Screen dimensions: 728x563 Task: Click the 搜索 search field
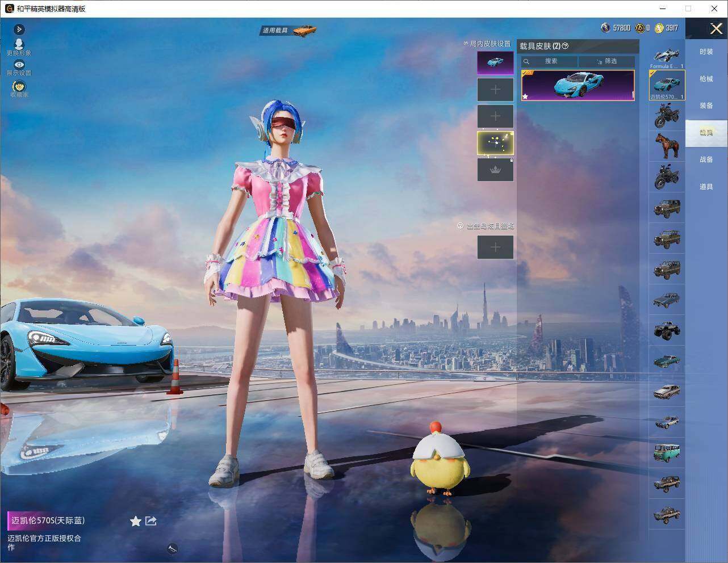550,61
